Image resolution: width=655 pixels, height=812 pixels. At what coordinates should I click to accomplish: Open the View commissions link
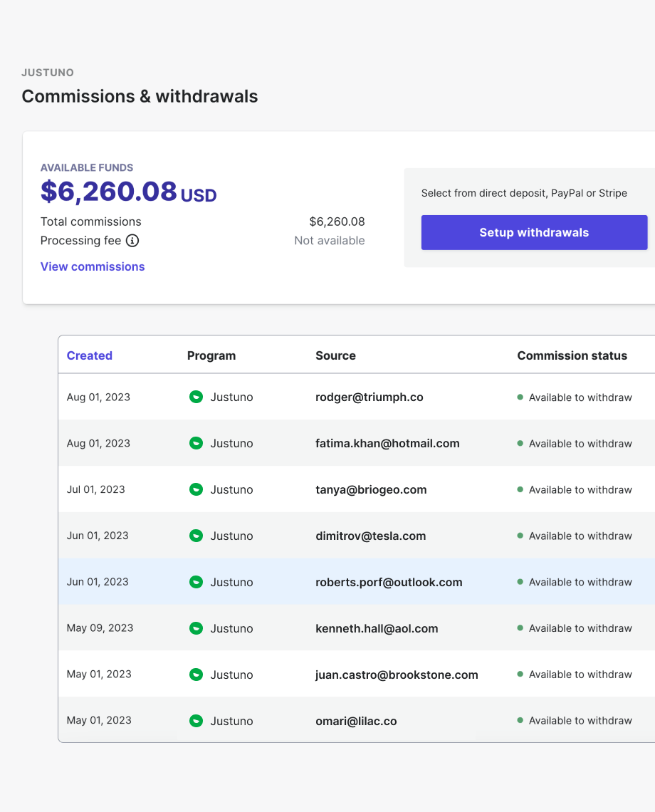click(x=93, y=266)
